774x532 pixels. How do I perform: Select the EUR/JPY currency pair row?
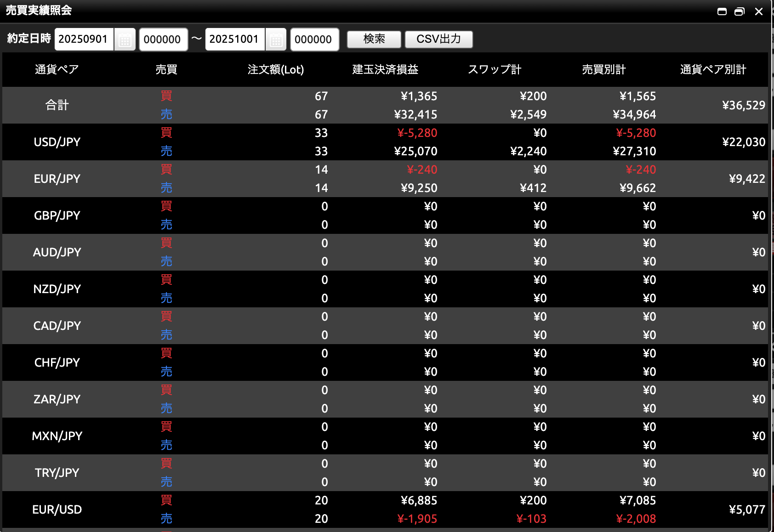(x=57, y=179)
